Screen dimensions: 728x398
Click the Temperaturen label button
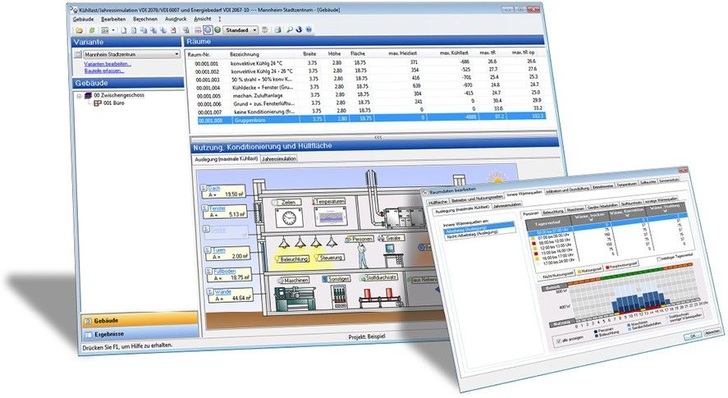(330, 201)
